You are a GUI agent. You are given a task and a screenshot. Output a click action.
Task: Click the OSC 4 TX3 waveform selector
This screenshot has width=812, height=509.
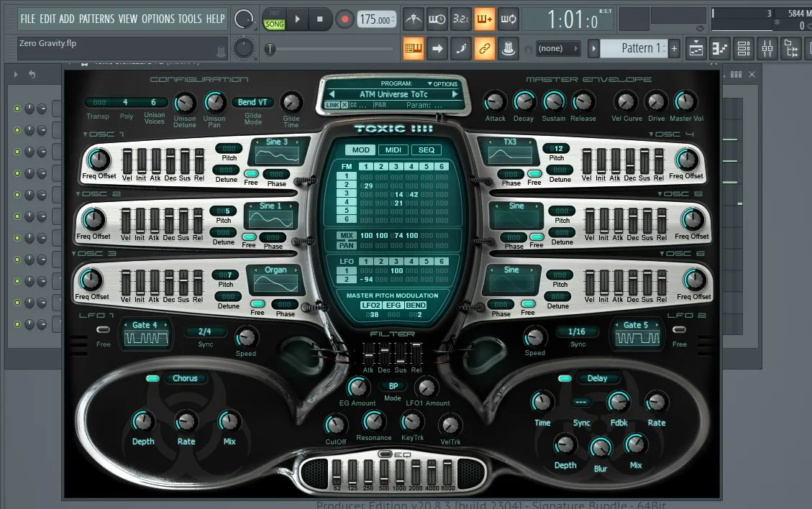pos(510,142)
